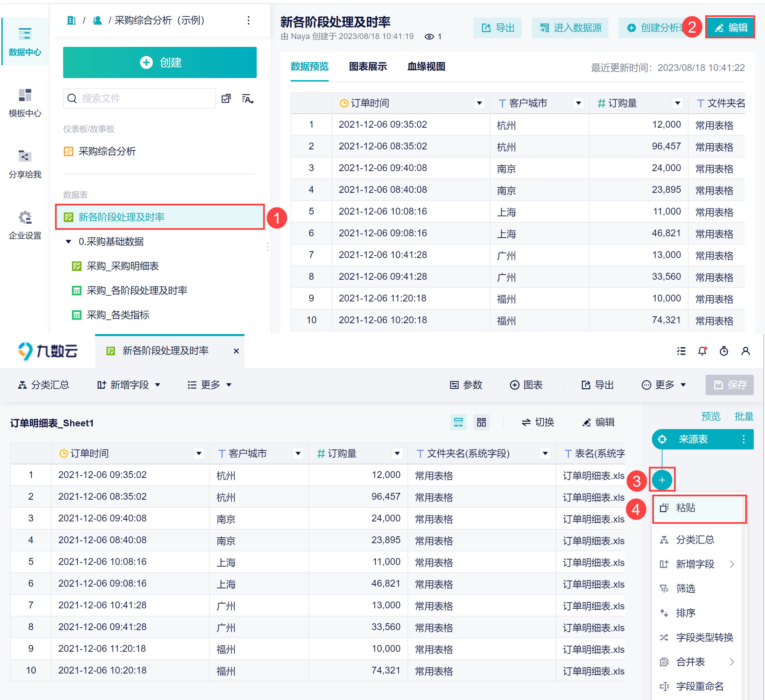Viewport: 765px width, 700px height.
Task: Switch to list layout view toggle
Action: (458, 422)
